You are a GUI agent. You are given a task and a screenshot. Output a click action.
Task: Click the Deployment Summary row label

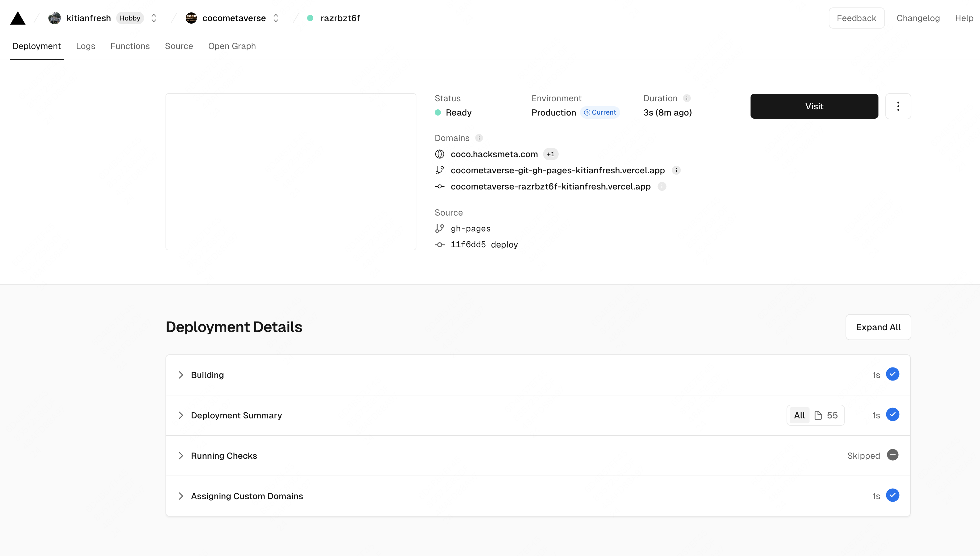pos(236,416)
